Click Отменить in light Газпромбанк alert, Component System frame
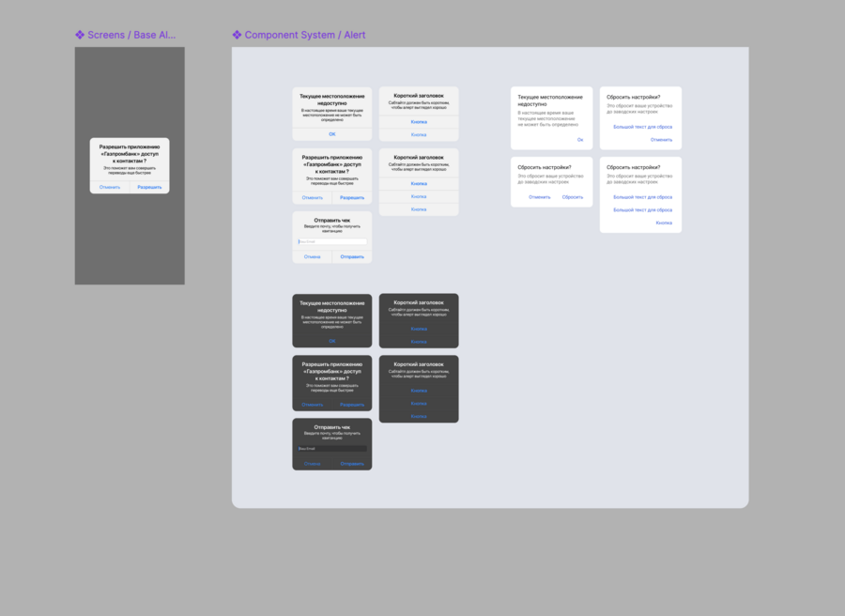 coord(313,198)
